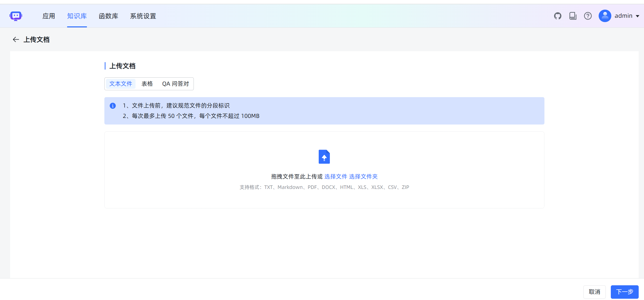Click the help question mark icon
The height and width of the screenshot is (300, 644).
tap(588, 16)
